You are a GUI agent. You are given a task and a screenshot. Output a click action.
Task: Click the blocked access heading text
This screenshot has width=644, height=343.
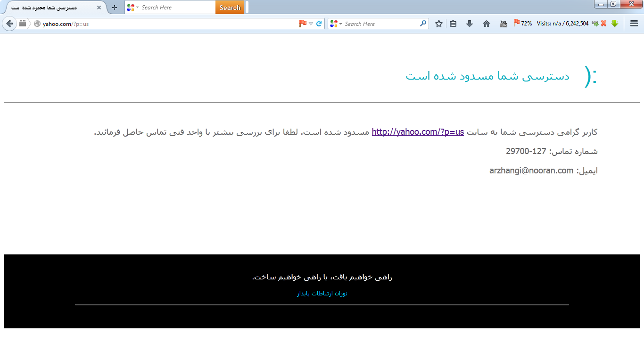487,76
